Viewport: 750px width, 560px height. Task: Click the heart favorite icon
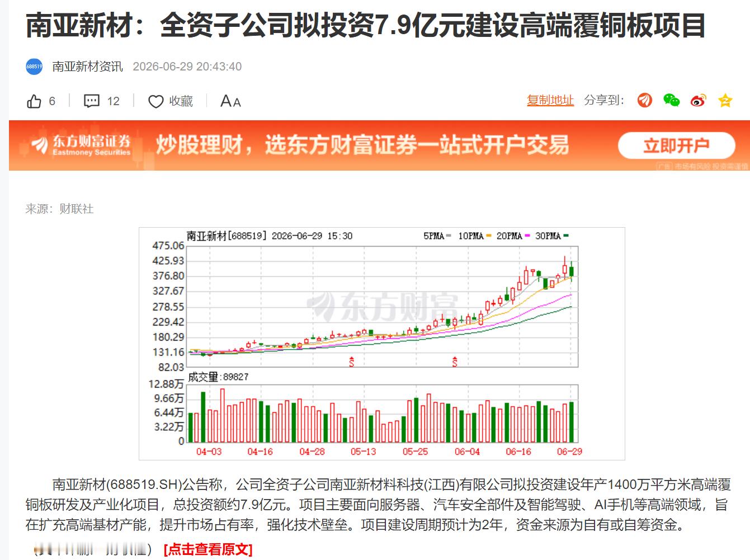tap(155, 101)
